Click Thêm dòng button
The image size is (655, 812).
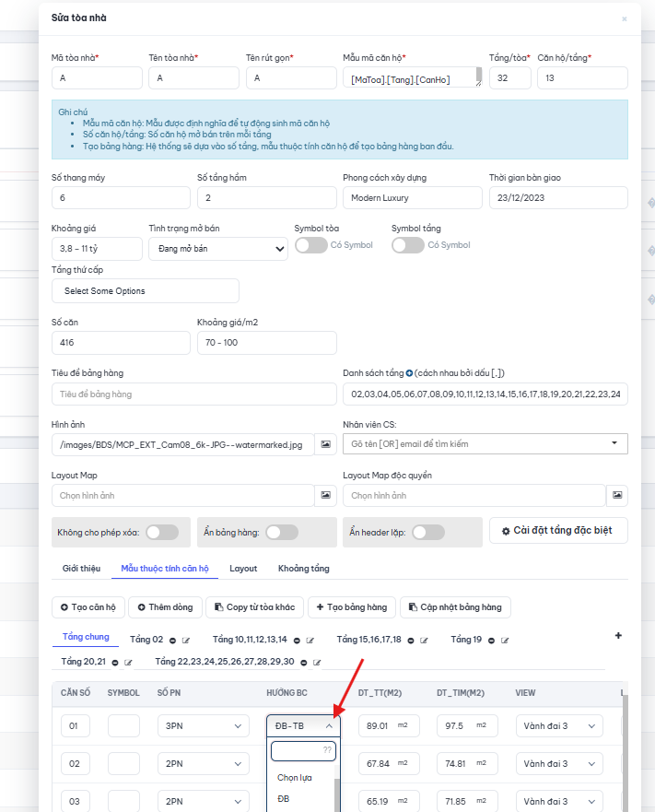point(166,607)
